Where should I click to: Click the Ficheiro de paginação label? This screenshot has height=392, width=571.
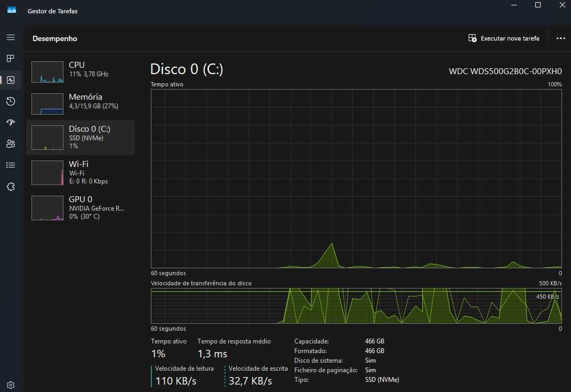pos(326,370)
